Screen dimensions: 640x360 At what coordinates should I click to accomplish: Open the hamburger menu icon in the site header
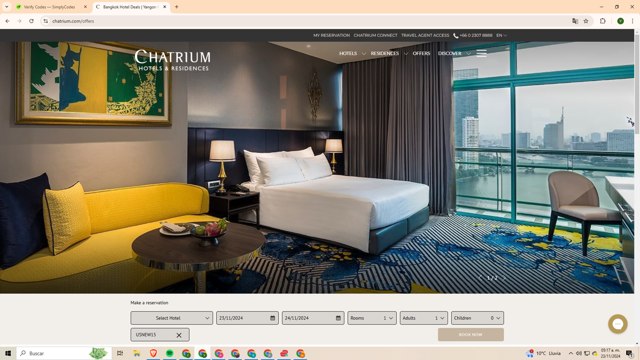tap(482, 53)
